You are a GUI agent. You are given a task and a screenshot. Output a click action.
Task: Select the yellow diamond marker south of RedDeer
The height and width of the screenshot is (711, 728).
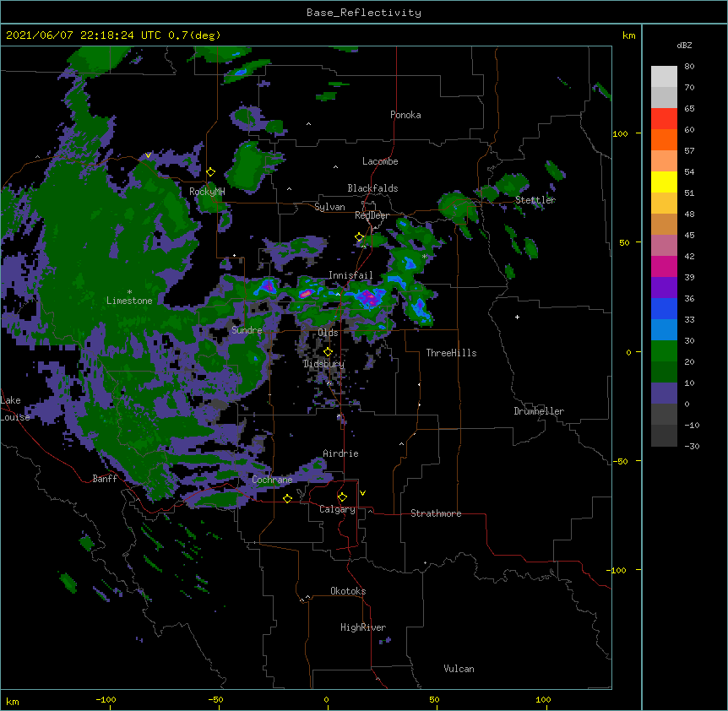pyautogui.click(x=359, y=237)
